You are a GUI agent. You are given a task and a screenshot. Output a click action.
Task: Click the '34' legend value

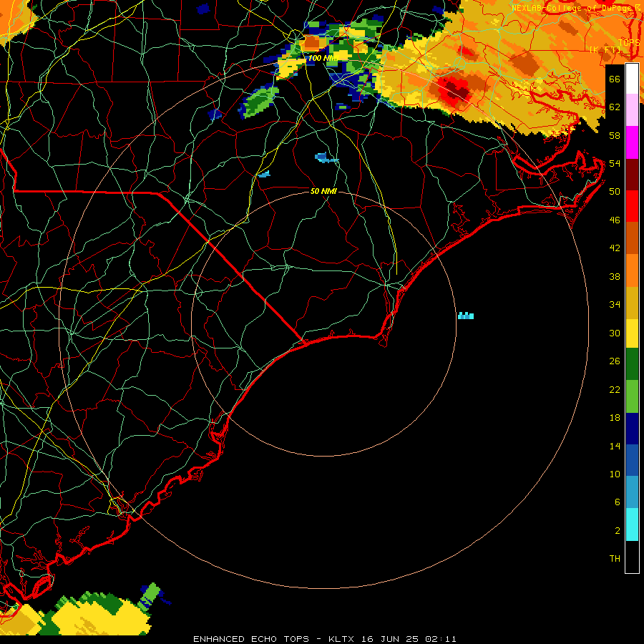coord(615,305)
